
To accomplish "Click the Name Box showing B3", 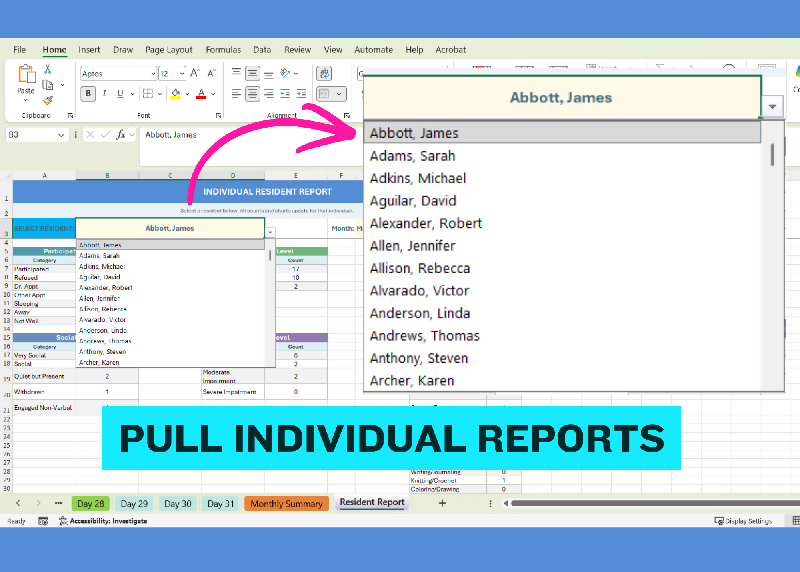I will [x=31, y=135].
